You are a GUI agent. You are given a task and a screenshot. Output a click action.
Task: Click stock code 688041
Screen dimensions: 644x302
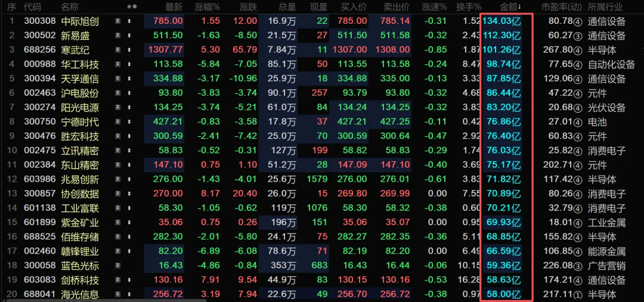pos(40,294)
